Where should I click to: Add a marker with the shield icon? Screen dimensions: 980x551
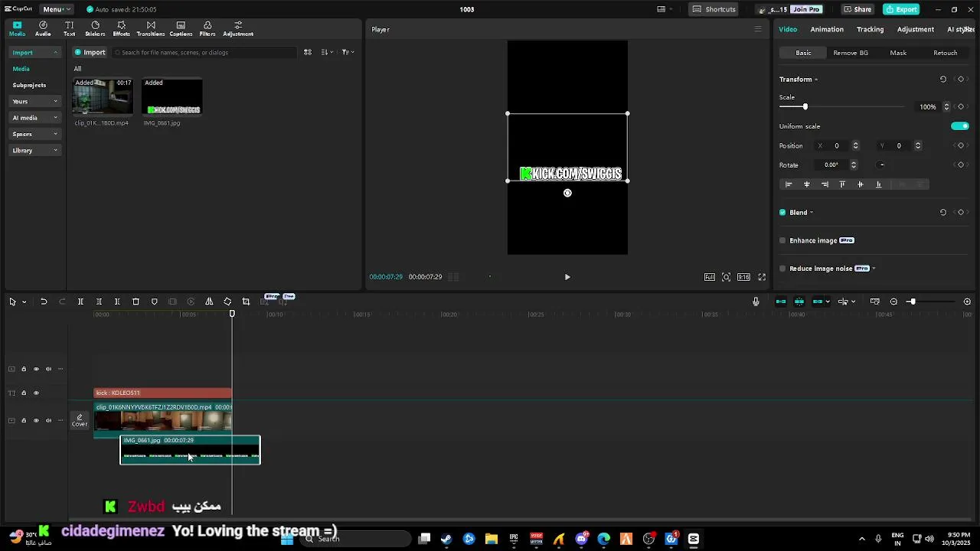click(154, 302)
